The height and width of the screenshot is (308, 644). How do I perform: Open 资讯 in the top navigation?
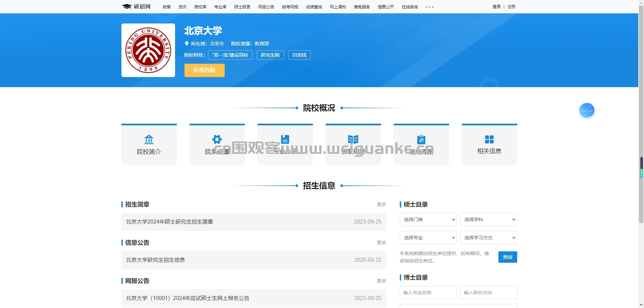click(182, 7)
